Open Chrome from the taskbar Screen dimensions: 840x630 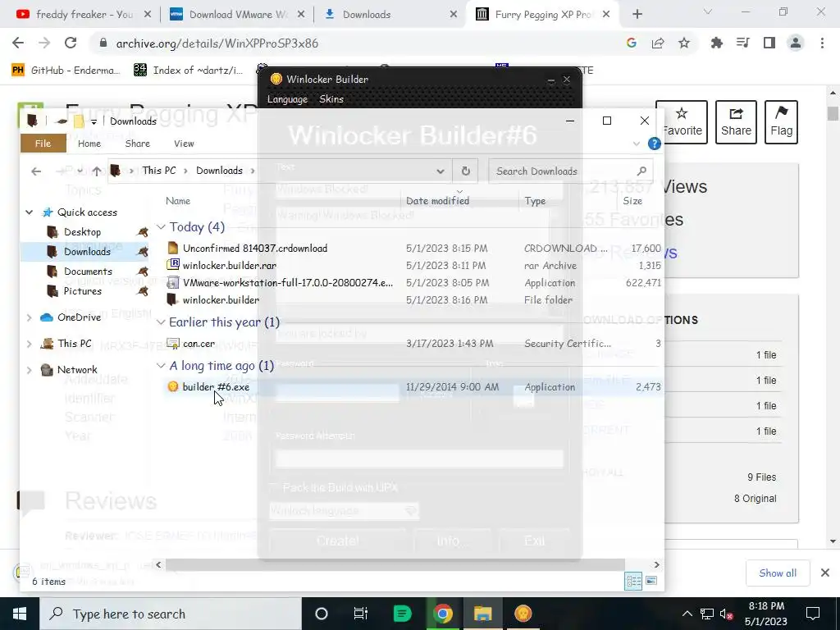442,614
